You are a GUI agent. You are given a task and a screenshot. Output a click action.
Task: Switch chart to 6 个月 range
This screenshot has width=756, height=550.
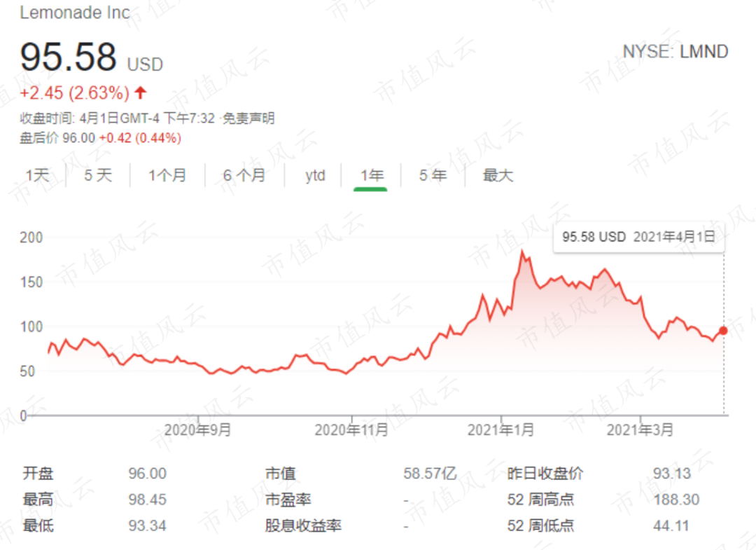[x=244, y=175]
